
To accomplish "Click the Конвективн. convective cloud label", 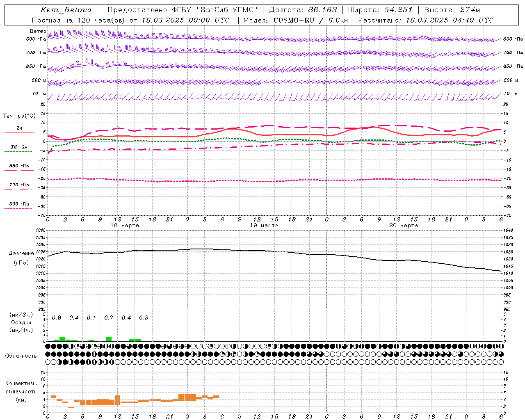I will tap(21, 383).
